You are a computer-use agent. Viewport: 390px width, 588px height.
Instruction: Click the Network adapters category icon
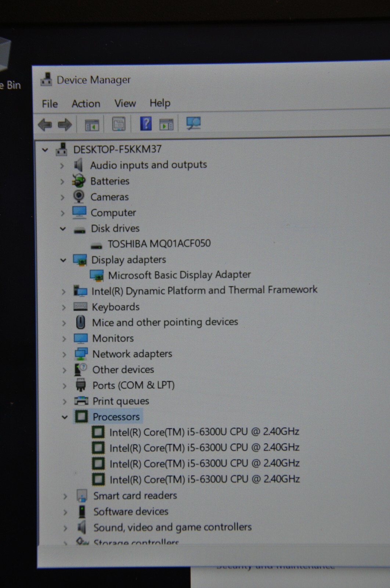(81, 354)
